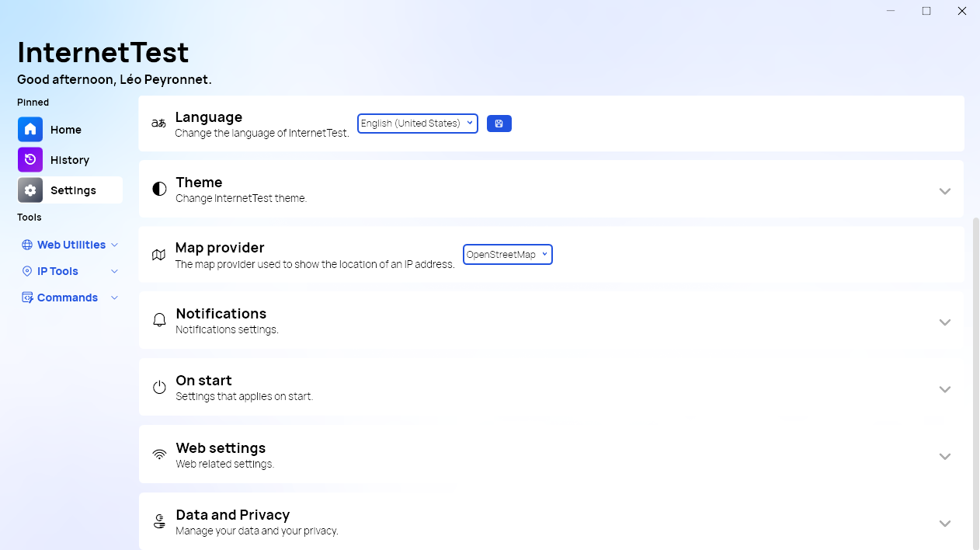The image size is (980, 550).
Task: Click the Notifications bell icon
Action: pyautogui.click(x=159, y=320)
